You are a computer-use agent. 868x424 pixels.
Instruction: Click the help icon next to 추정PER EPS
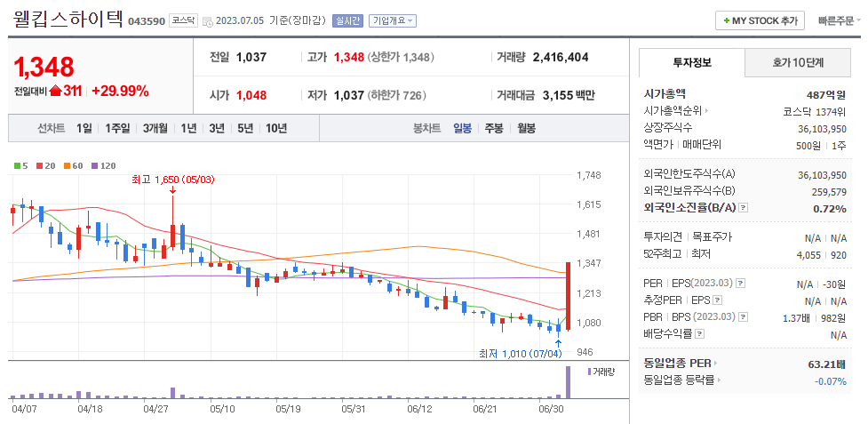[718, 300]
